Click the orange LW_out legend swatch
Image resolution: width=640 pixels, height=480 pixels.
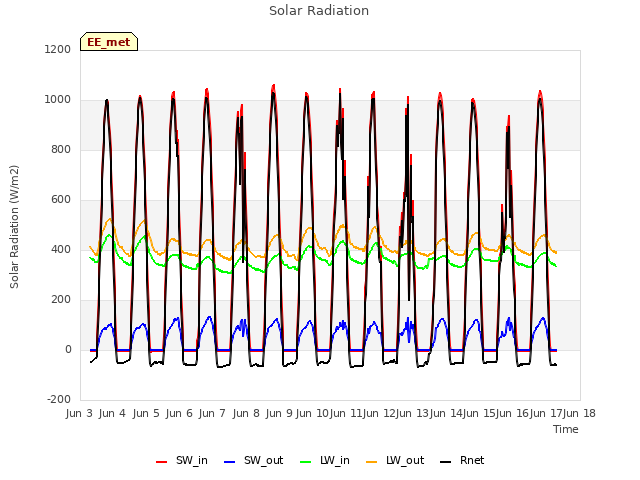[x=372, y=462]
